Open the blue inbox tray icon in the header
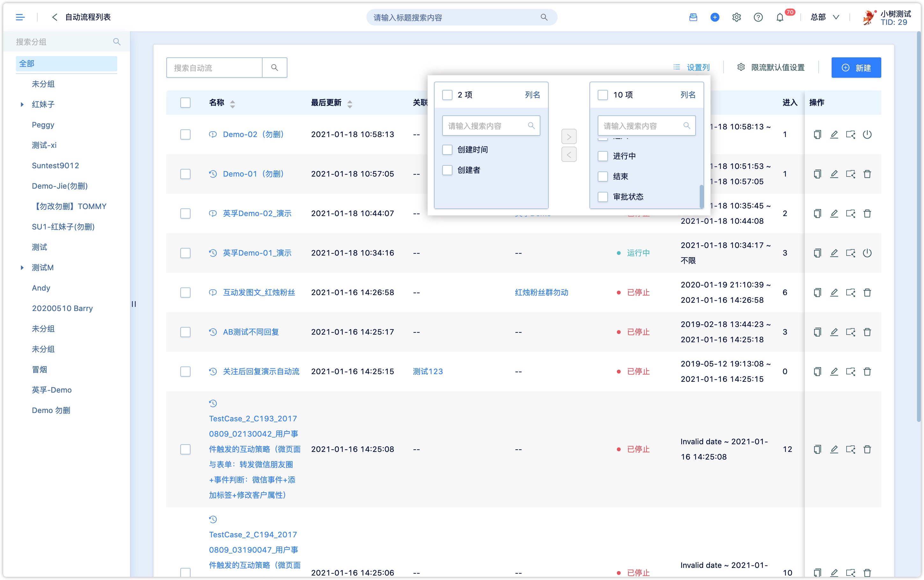Image resolution: width=924 pixels, height=580 pixels. point(693,17)
